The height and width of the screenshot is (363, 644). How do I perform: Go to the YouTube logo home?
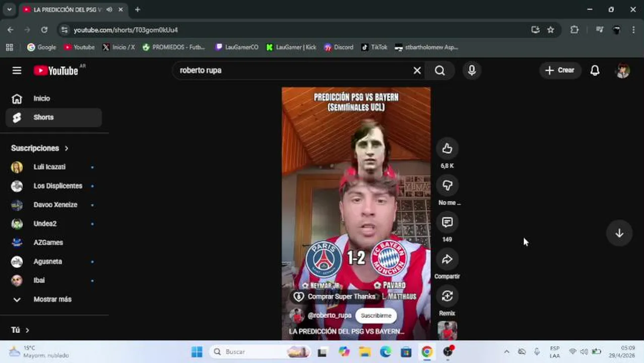56,71
